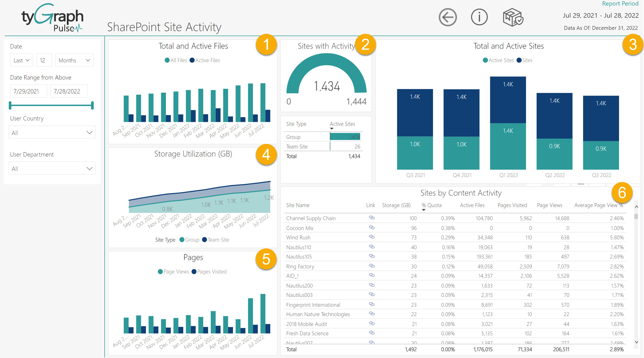644x358 pixels.
Task: Toggle Active Files legend item
Action: (205, 60)
